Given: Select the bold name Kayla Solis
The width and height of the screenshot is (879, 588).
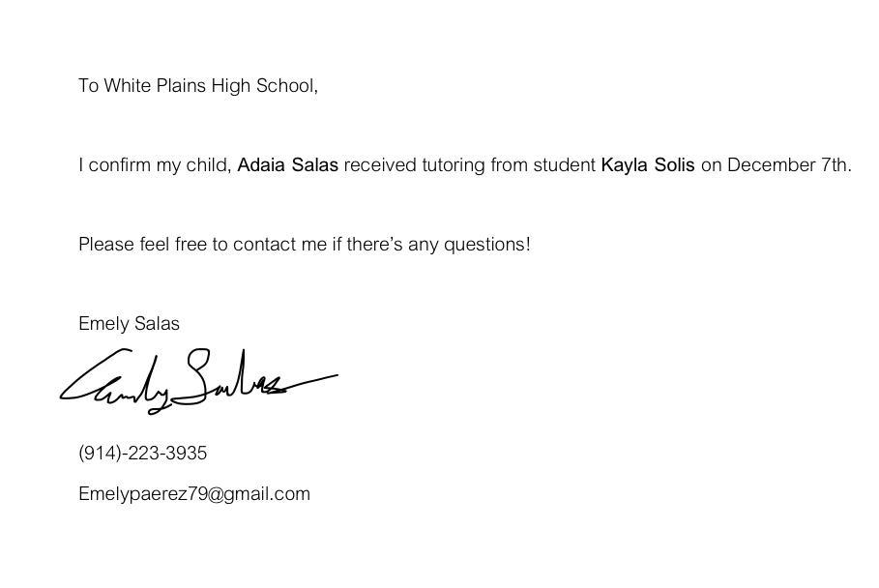Looking at the screenshot, I should (x=648, y=165).
